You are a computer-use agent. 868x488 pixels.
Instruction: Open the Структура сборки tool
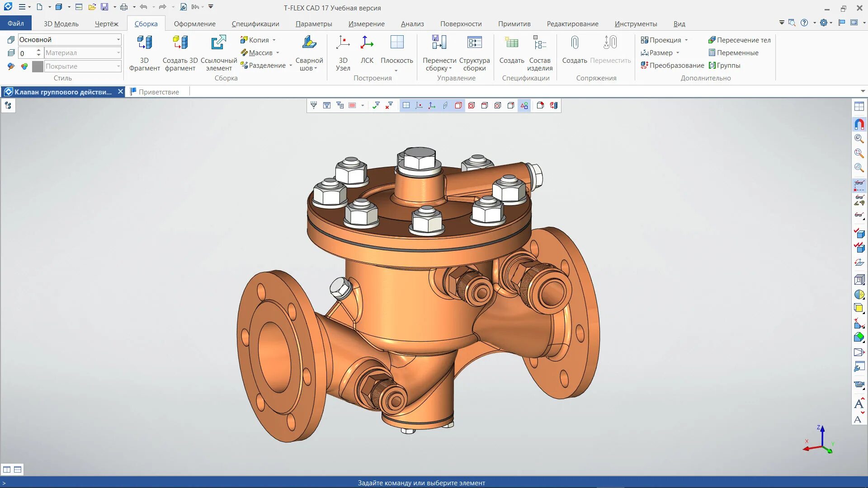pos(474,43)
